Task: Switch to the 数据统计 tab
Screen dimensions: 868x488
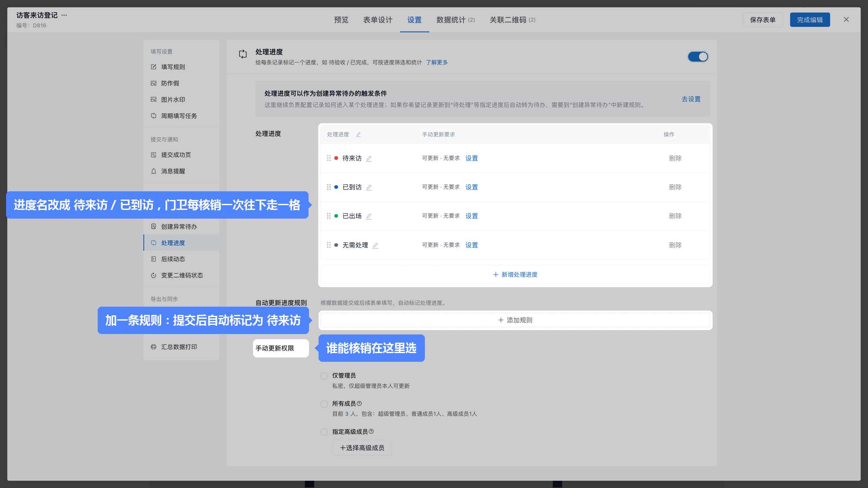Action: tap(455, 20)
